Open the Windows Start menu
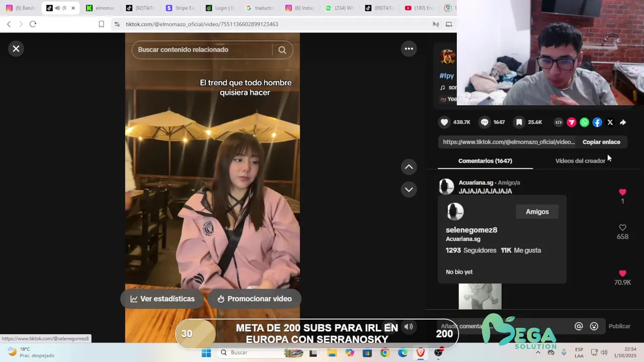The width and height of the screenshot is (644, 362). (x=206, y=353)
